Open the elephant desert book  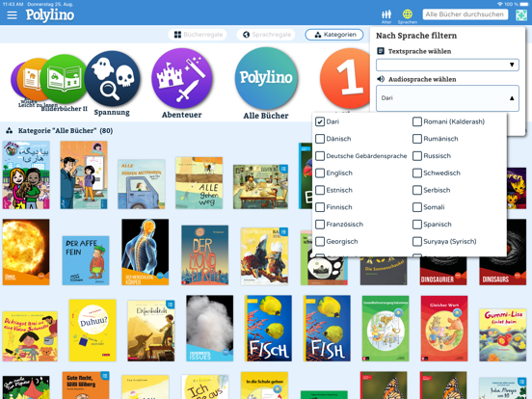151,331
